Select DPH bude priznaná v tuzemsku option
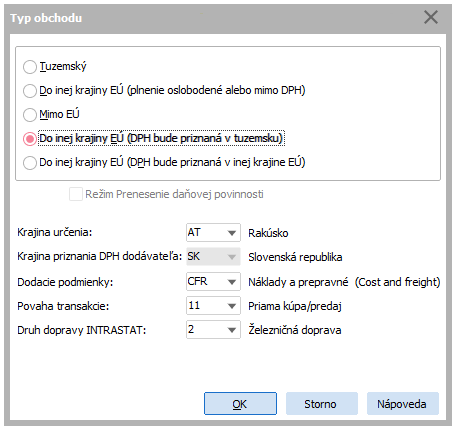459x433 pixels. click(30, 139)
